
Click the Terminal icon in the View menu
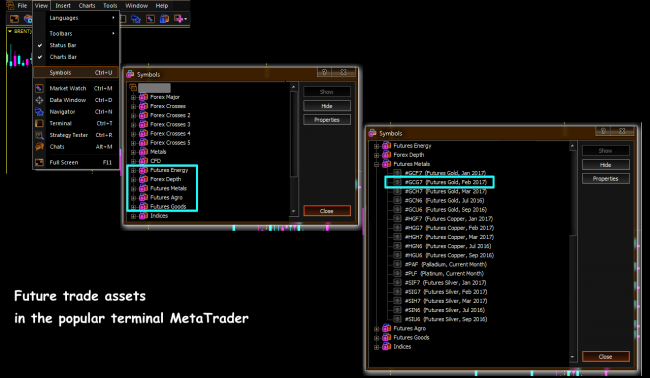point(39,123)
